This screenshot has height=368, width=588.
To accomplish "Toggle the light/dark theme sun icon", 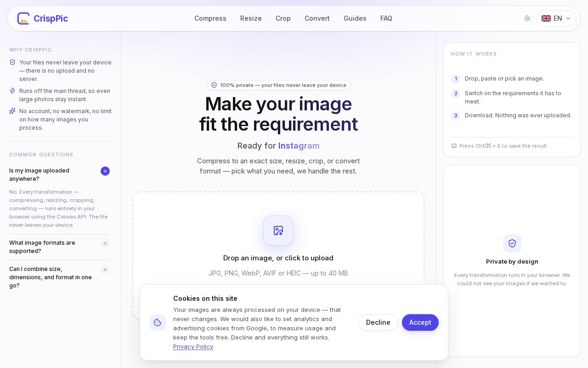I will [527, 18].
